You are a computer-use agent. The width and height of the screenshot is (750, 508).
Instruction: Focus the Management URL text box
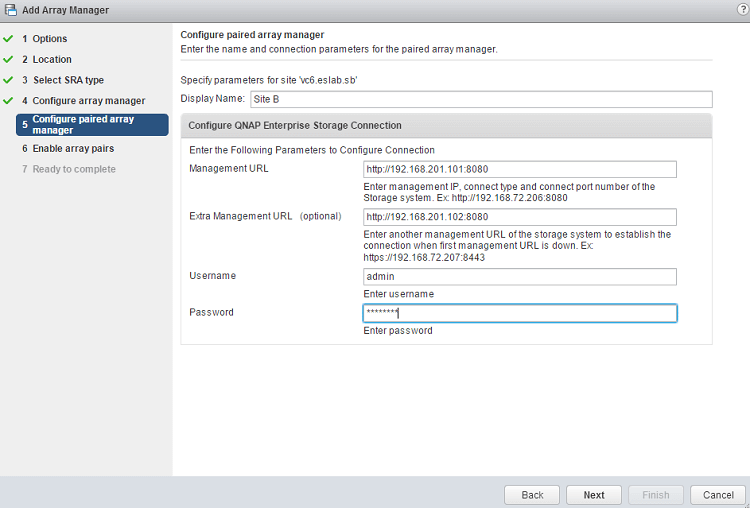point(520,169)
